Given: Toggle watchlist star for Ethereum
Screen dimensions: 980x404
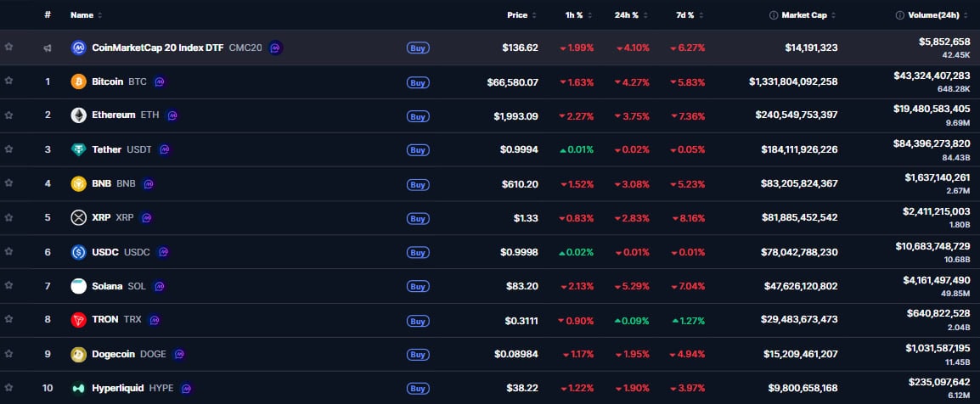Looking at the screenshot, I should coord(8,115).
